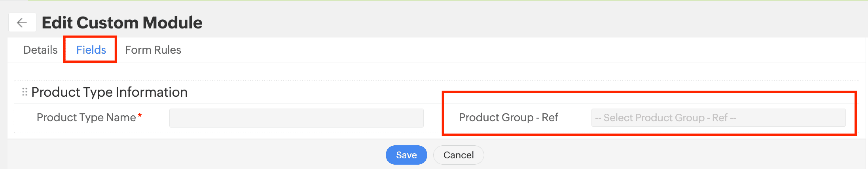Click the back arrow button
The image size is (868, 169).
pos(22,23)
